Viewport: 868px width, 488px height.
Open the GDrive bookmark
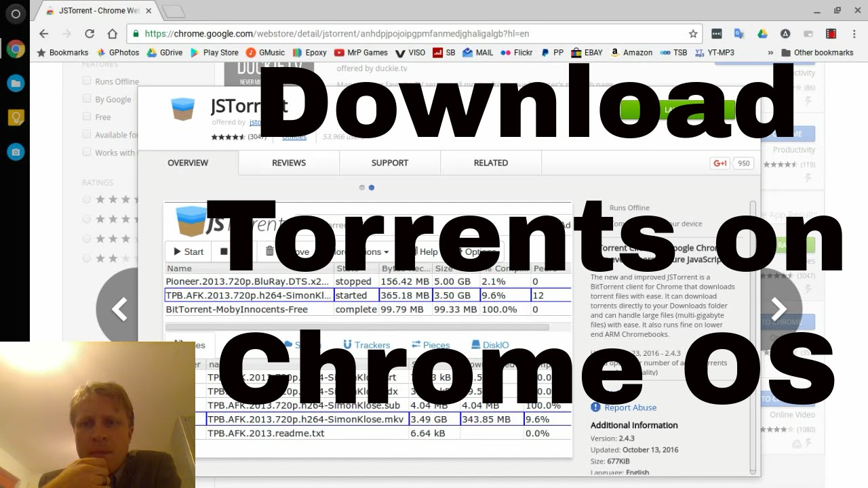pyautogui.click(x=165, y=52)
